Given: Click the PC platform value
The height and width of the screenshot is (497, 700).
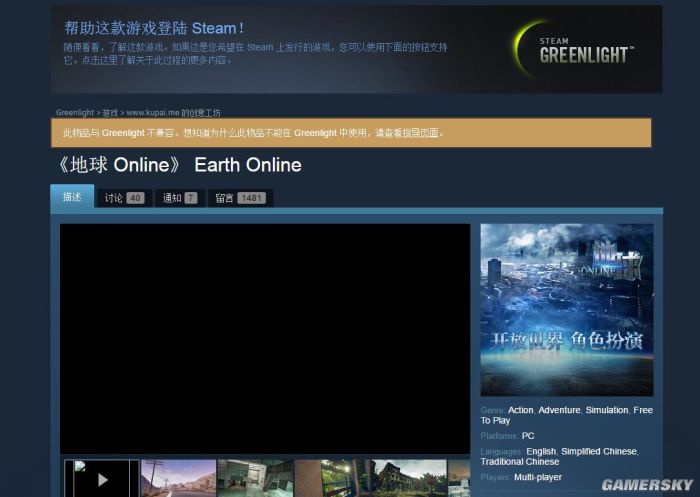Looking at the screenshot, I should 528,436.
